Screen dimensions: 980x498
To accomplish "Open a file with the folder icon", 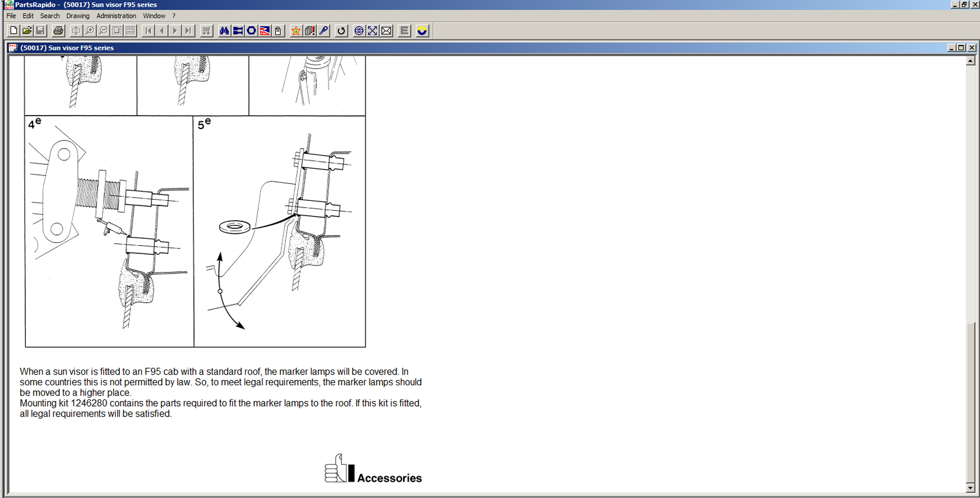I will click(x=27, y=31).
